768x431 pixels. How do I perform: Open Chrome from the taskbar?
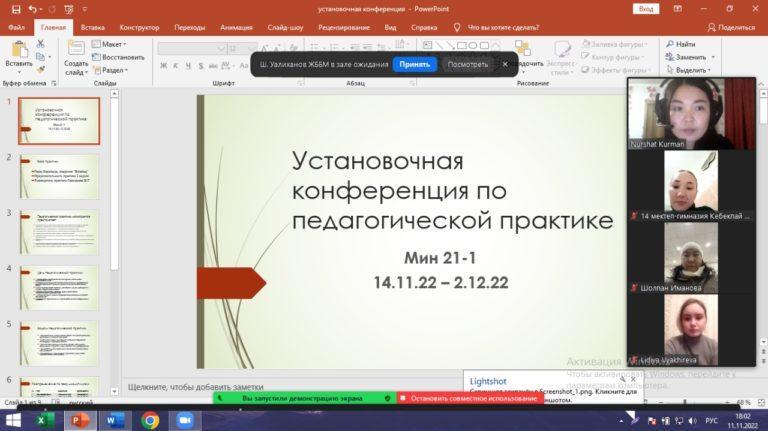tap(150, 420)
